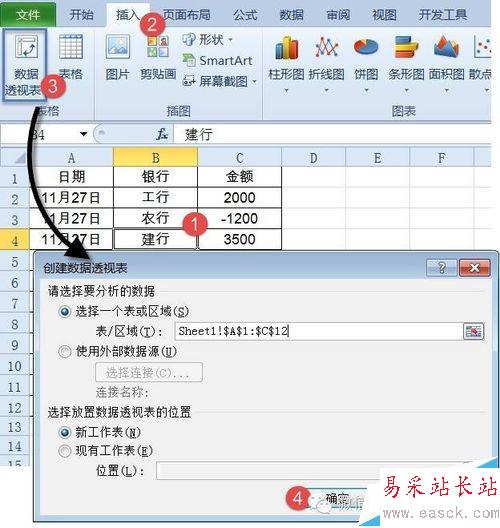Open the File (文件) tab
The height and width of the screenshot is (528, 500).
28,15
